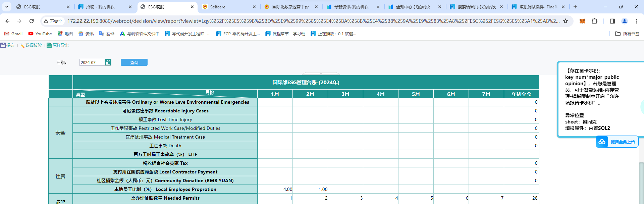
Task: Click the 提交 submit toolbar button
Action: click(x=7, y=45)
